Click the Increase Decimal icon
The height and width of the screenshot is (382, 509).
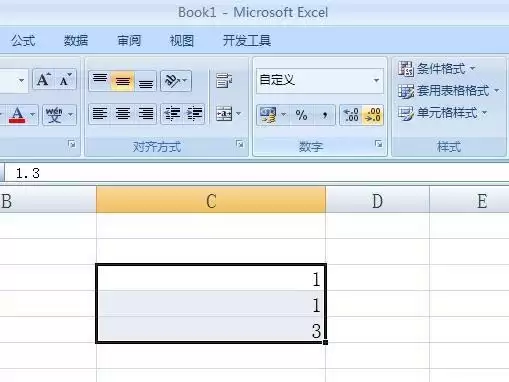351,115
